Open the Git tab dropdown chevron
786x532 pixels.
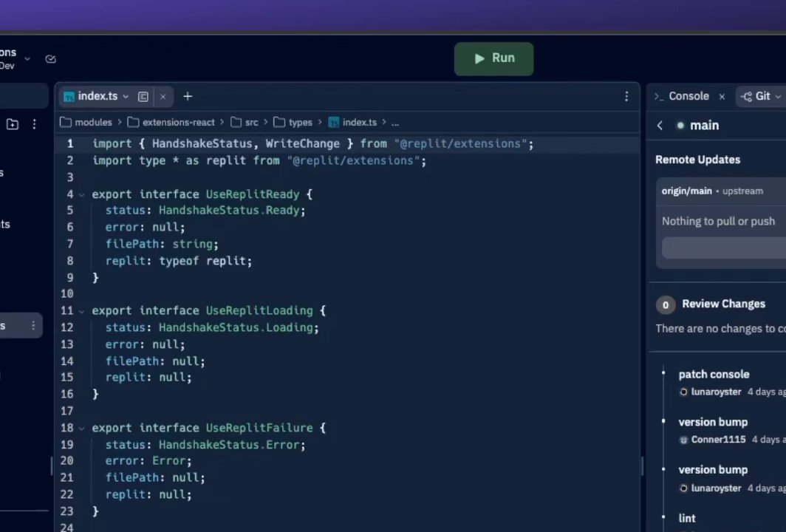tap(778, 97)
